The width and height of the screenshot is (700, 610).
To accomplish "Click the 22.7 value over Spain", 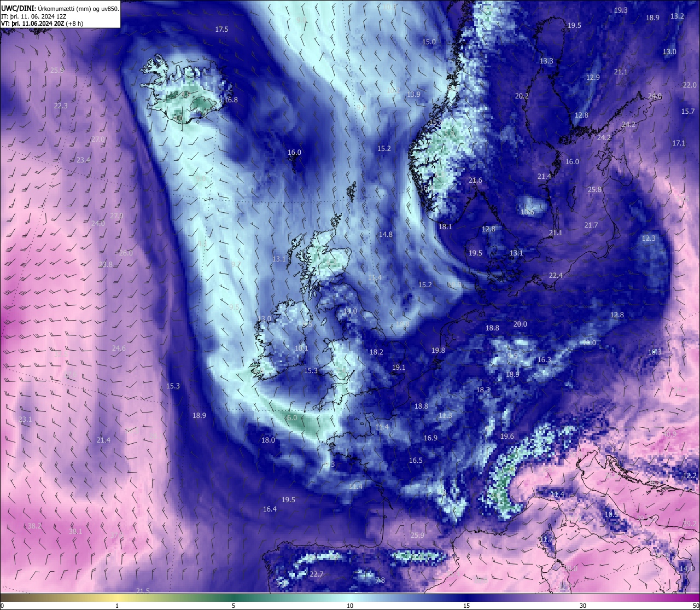I will [317, 574].
